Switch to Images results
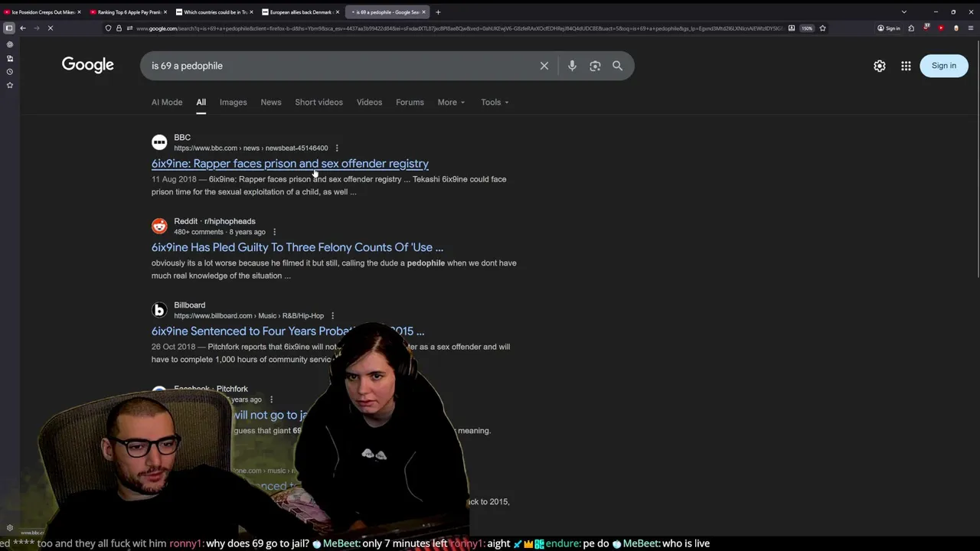This screenshot has height=551, width=980. (x=234, y=103)
